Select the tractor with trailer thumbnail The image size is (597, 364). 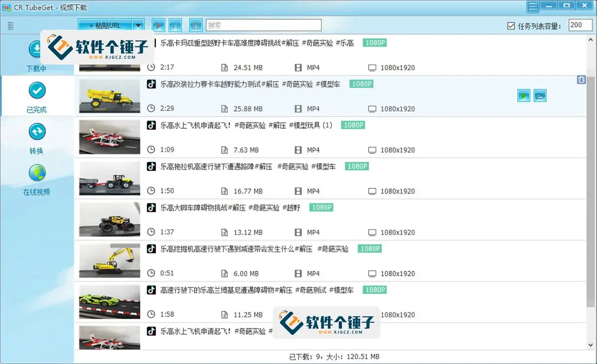point(109,179)
